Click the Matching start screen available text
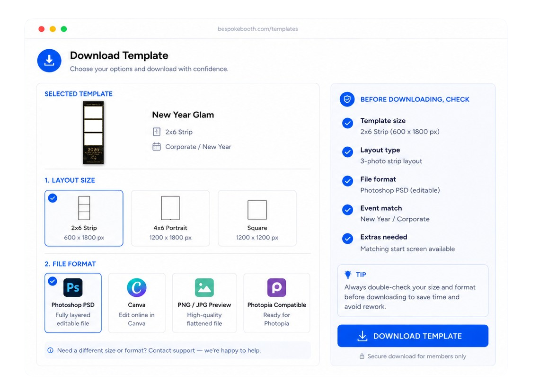 click(x=408, y=249)
